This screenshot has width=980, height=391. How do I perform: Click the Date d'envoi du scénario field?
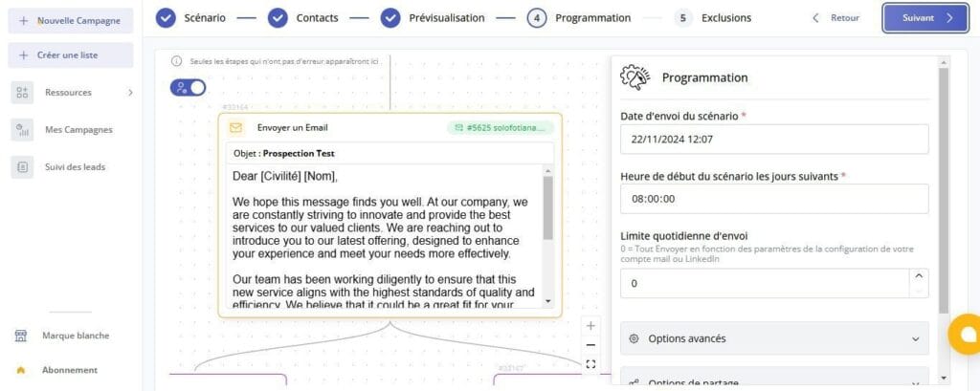pyautogui.click(x=774, y=139)
